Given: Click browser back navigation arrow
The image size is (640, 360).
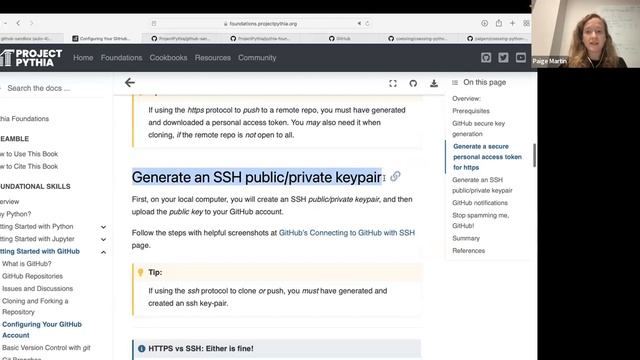Looking at the screenshot, I should (x=18, y=23).
